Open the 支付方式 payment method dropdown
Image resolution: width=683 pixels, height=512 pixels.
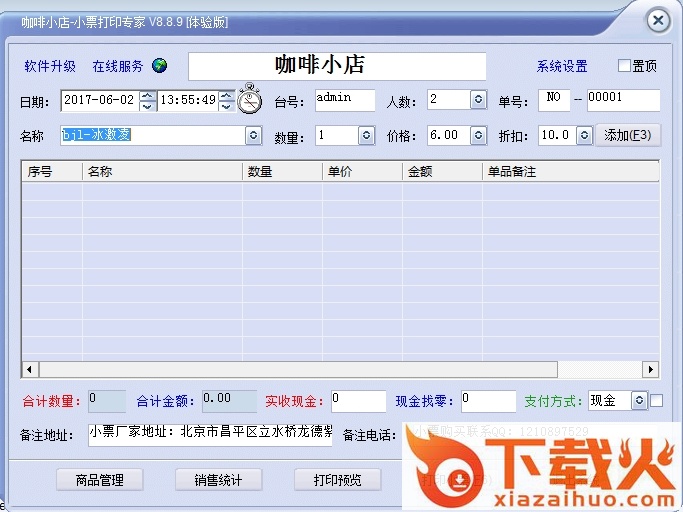[639, 401]
